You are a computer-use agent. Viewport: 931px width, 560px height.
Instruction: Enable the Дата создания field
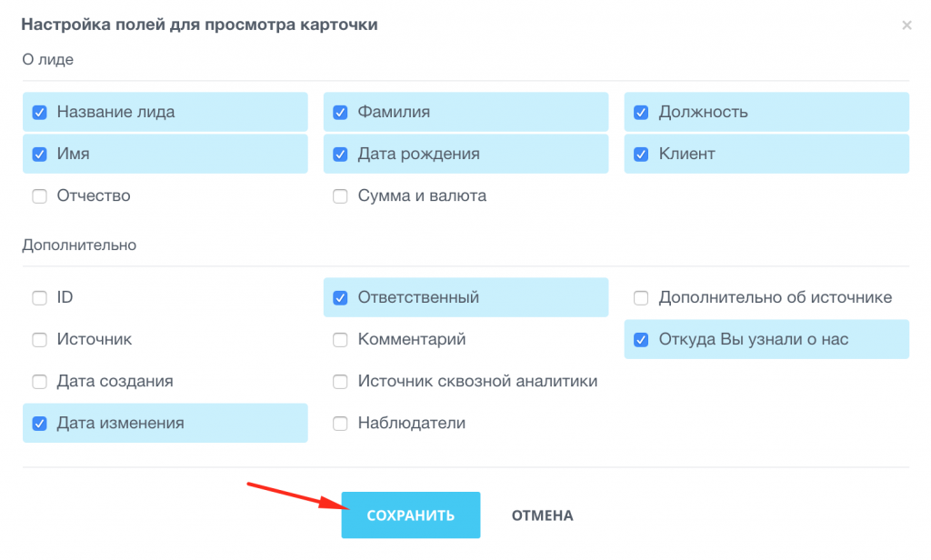[x=39, y=381]
